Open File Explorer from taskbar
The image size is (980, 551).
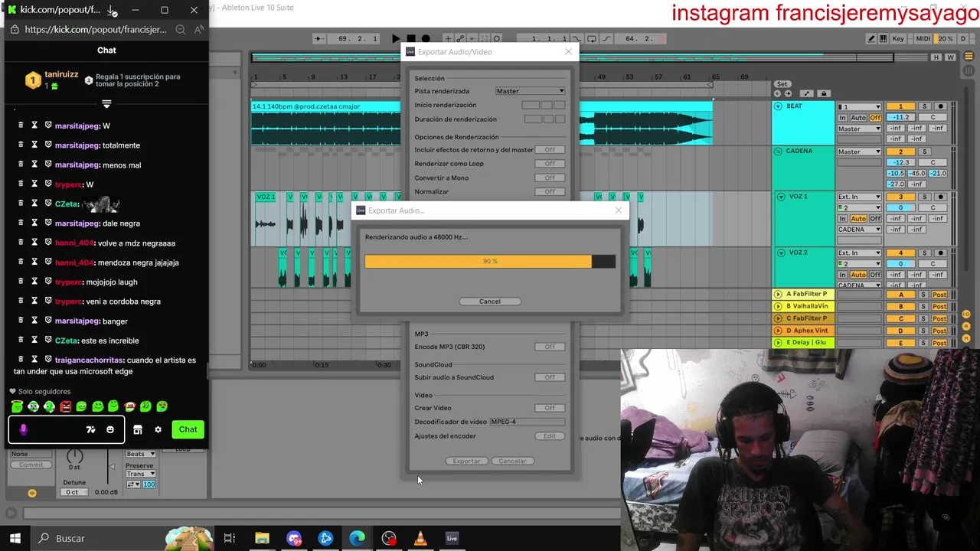point(262,538)
